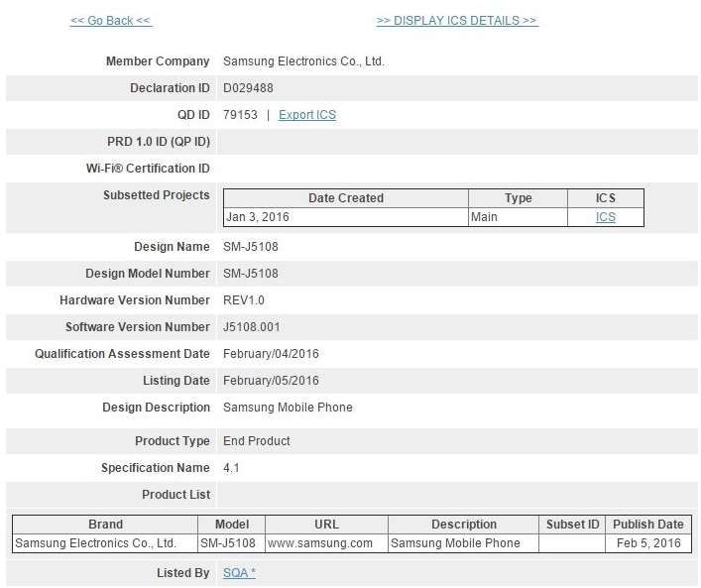The height and width of the screenshot is (588, 701).
Task: Open the SQA listed-by link
Action: [239, 573]
